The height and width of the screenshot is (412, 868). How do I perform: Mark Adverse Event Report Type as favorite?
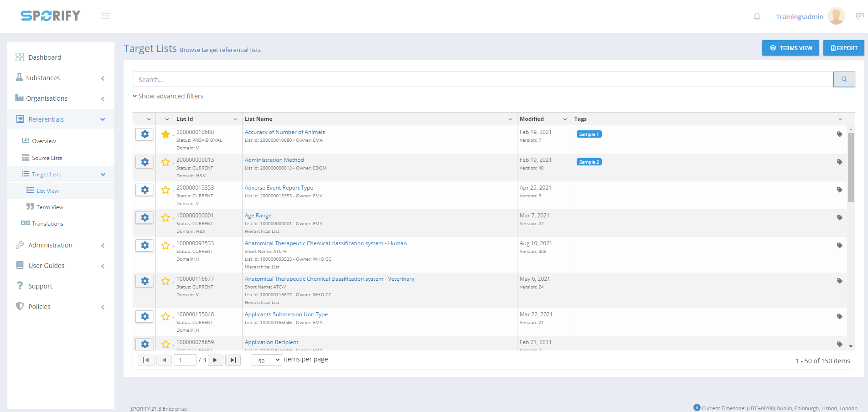[165, 190]
